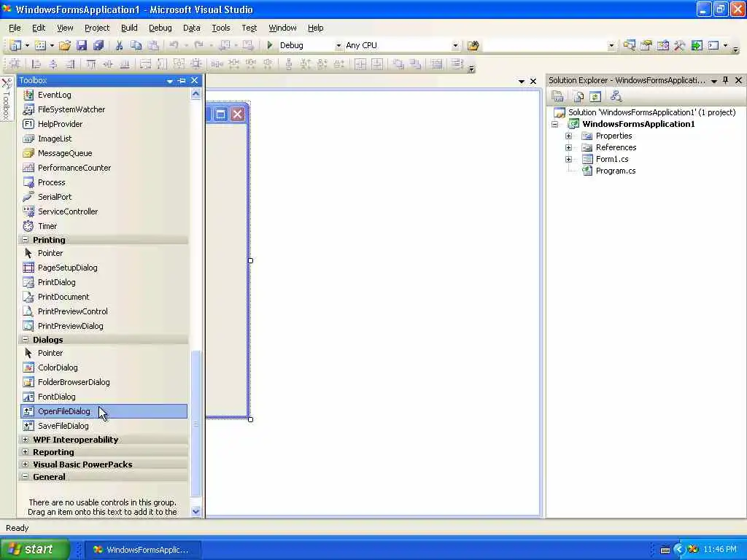Open the Build menu

pyautogui.click(x=129, y=28)
